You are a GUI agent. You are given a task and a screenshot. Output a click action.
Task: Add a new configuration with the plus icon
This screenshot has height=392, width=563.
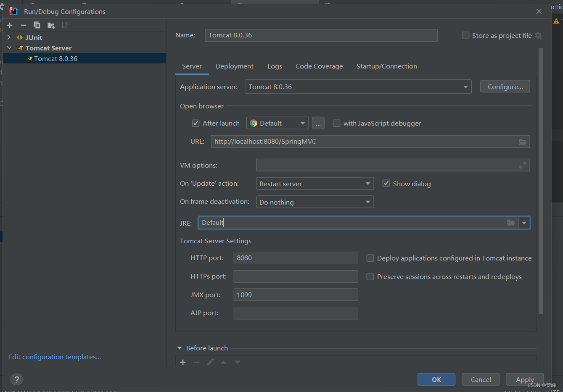click(x=10, y=25)
